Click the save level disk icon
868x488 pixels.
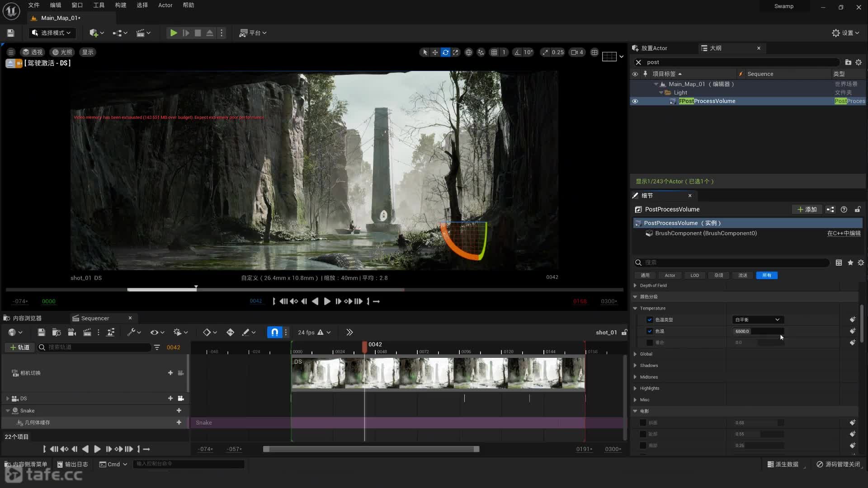(x=11, y=33)
